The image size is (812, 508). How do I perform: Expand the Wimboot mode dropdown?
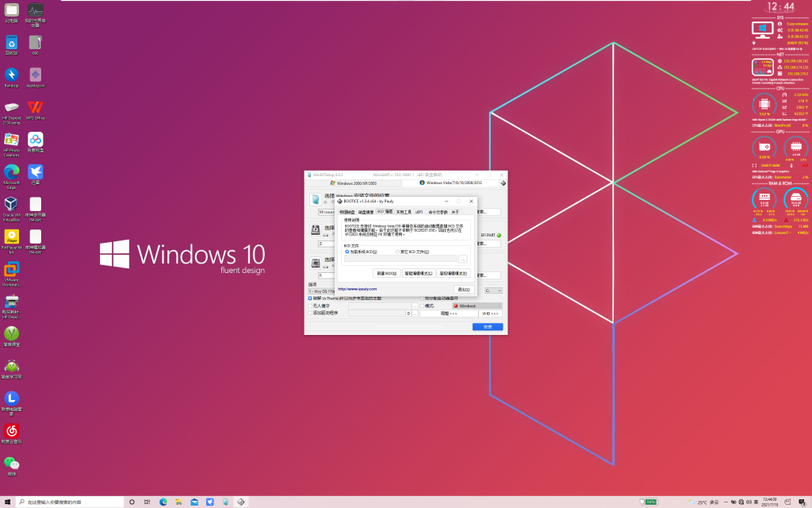click(x=477, y=306)
